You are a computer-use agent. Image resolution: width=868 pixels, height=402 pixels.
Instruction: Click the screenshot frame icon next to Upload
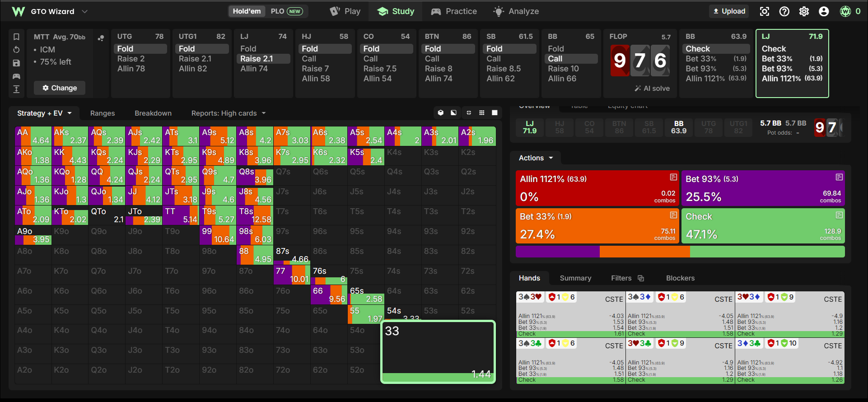(x=765, y=11)
